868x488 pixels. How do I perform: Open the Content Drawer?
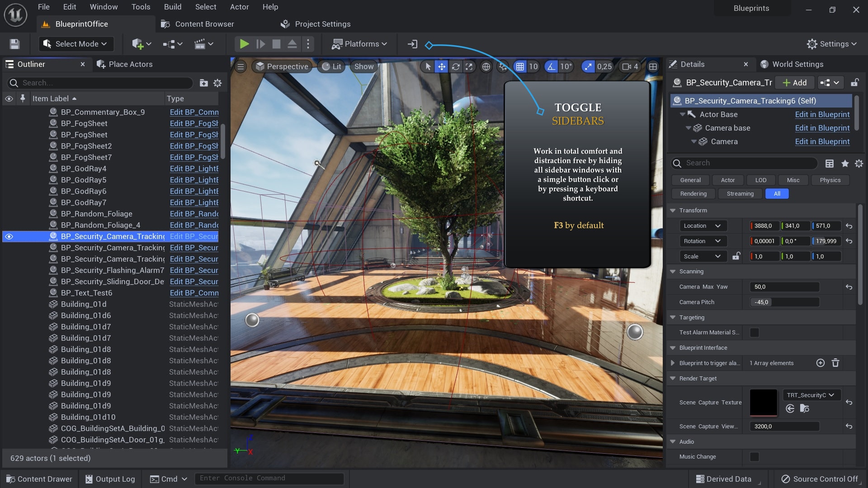[x=39, y=479]
